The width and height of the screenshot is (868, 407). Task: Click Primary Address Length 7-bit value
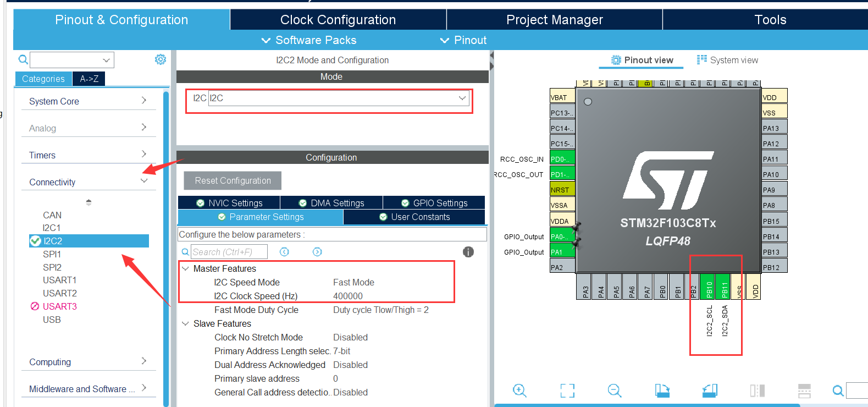[341, 351]
